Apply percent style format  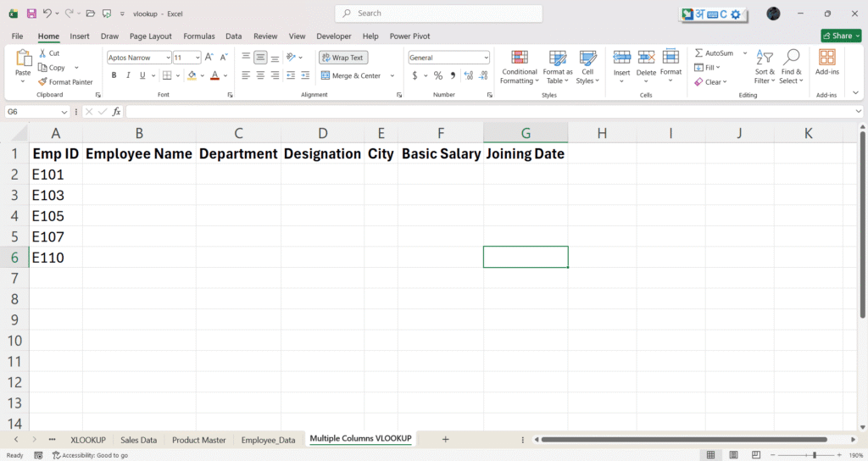tap(438, 75)
